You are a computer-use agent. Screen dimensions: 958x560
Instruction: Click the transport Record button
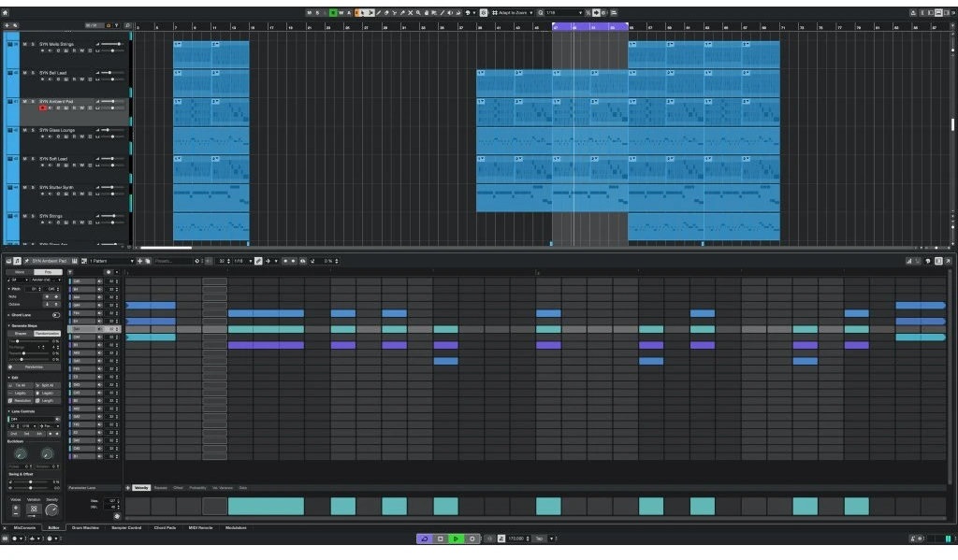[472, 538]
